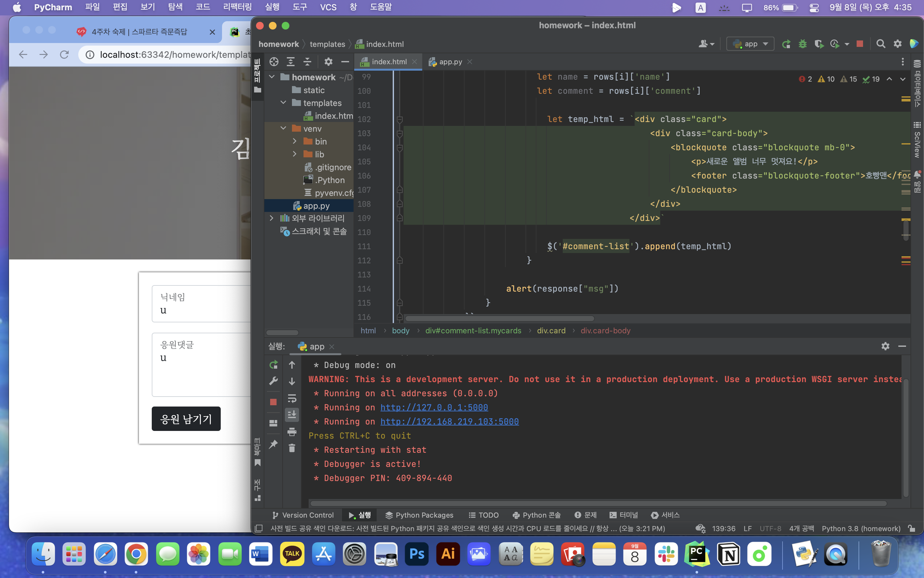Toggle scroll to end in Run console
924x578 pixels.
click(x=292, y=414)
